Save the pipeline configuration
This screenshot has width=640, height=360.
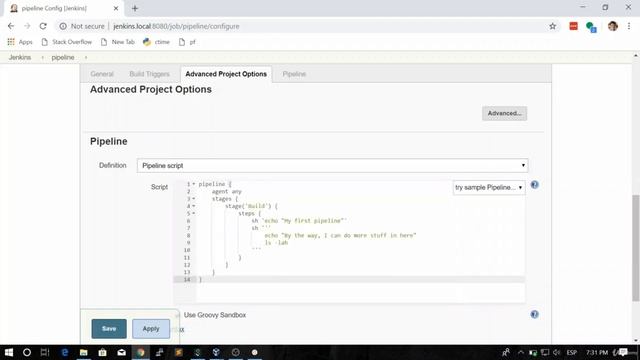tap(109, 329)
